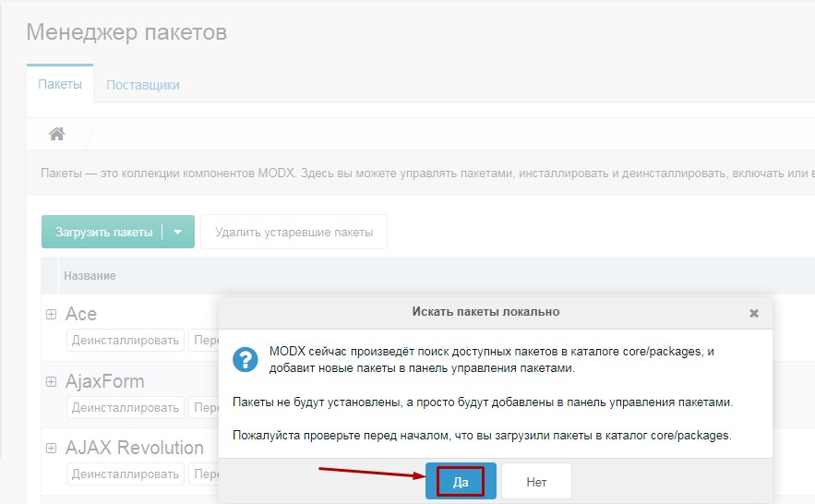Screen dimensions: 815x504
Task: Click the home breadcrumb icon
Action: (x=56, y=134)
